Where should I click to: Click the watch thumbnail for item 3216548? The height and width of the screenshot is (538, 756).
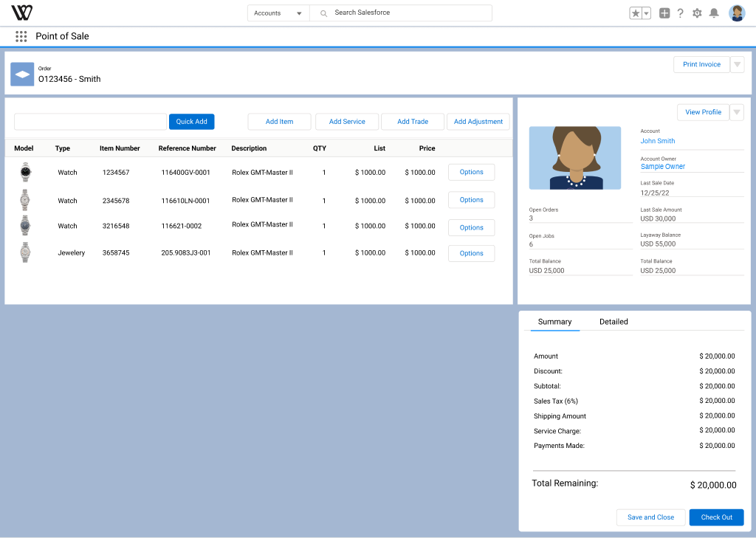[x=25, y=225]
